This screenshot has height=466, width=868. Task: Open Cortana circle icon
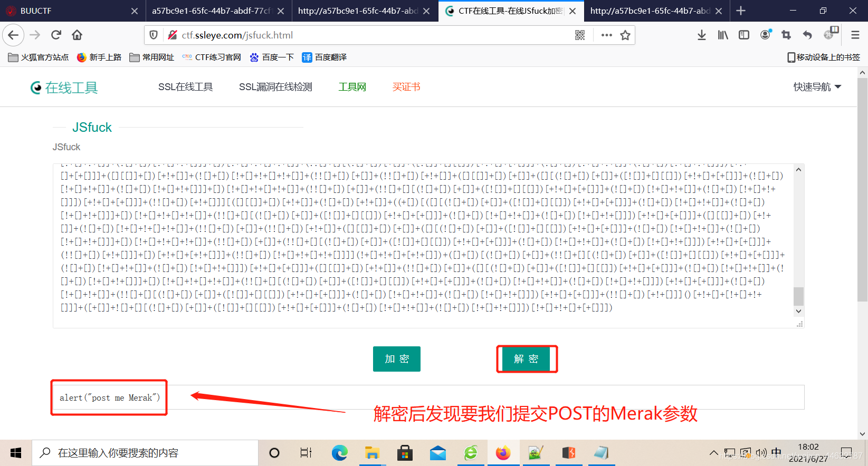coord(274,453)
